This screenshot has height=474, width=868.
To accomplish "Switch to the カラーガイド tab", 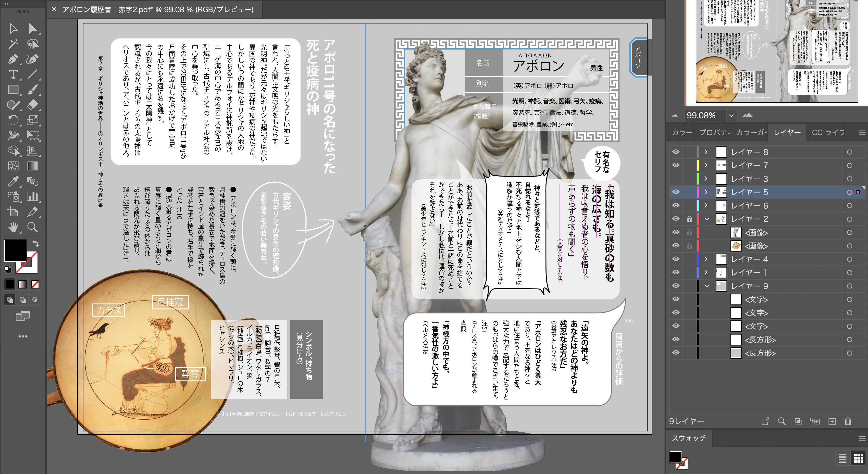I will click(751, 132).
